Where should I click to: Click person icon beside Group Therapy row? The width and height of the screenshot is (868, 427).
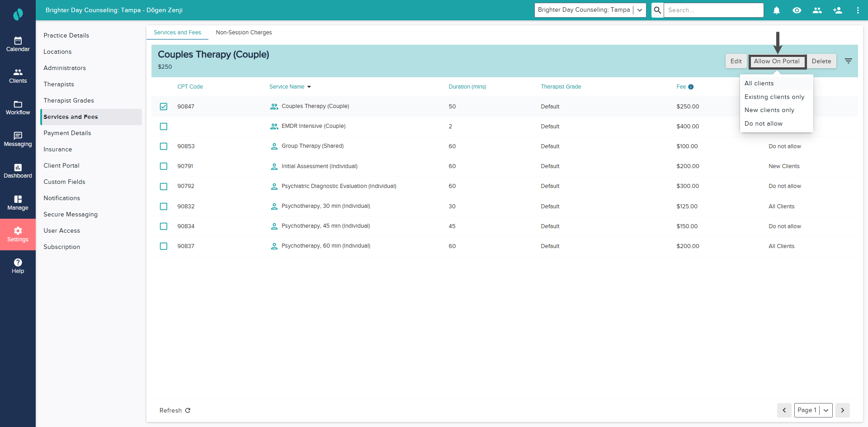click(x=274, y=146)
